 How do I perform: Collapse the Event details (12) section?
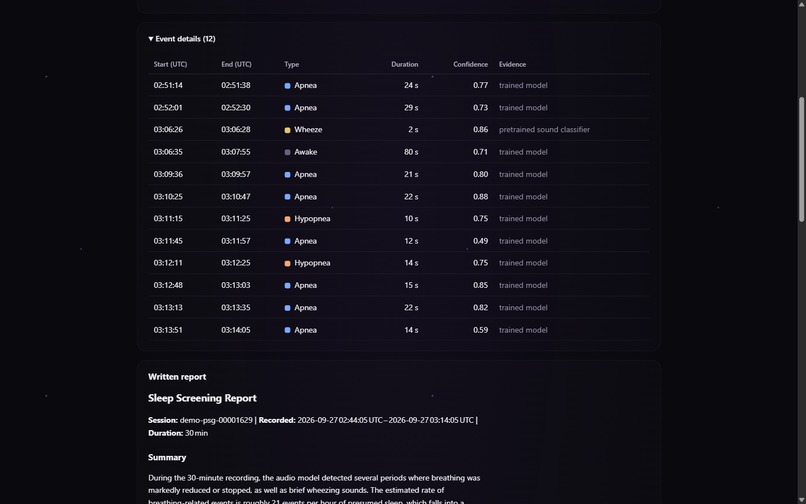click(182, 39)
